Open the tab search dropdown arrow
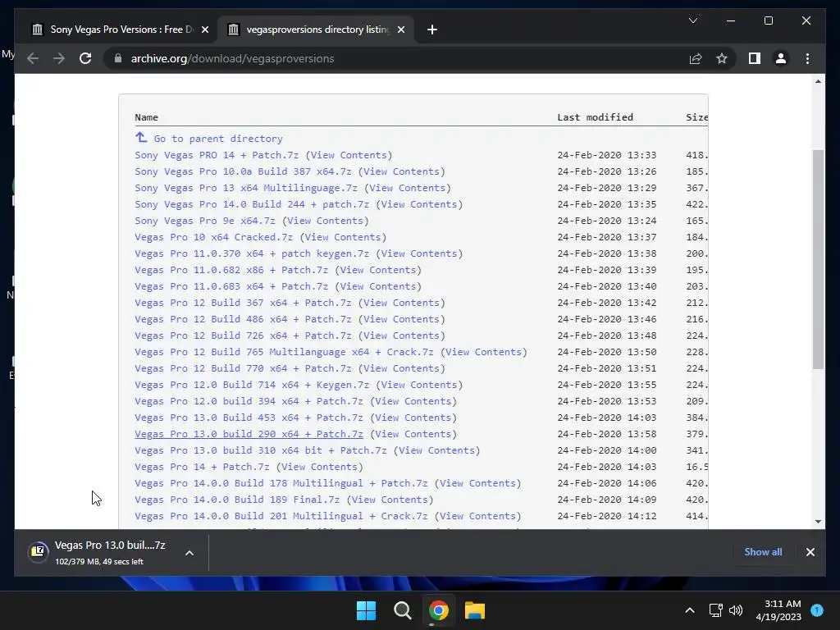 coord(692,21)
